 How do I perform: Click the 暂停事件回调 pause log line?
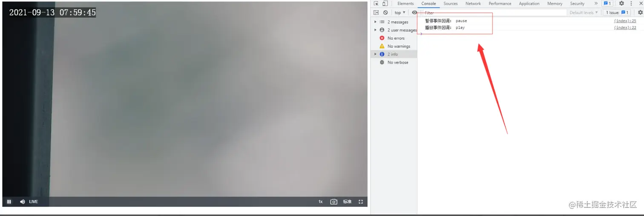[446, 21]
